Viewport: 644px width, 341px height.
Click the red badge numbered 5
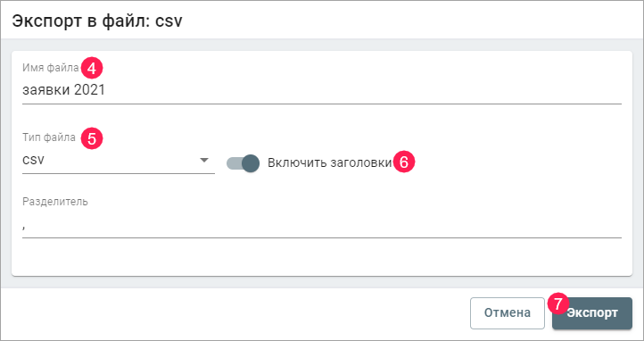tap(92, 139)
